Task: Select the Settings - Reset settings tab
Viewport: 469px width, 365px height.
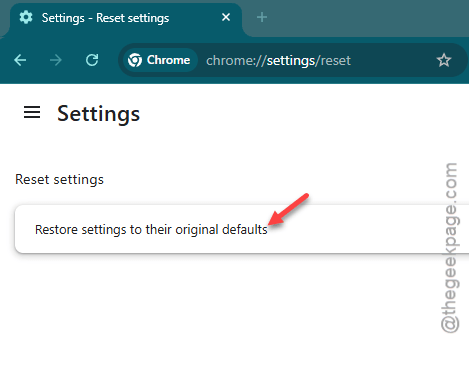Action: [x=126, y=19]
